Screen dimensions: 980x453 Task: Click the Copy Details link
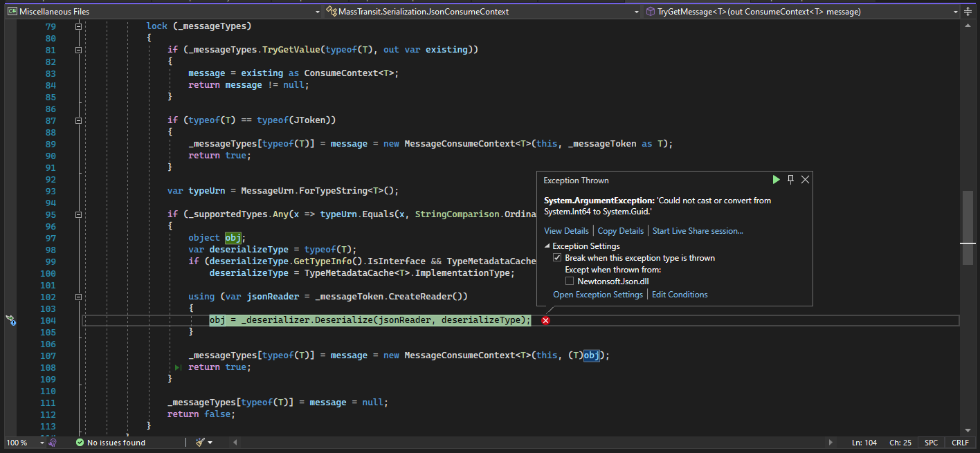click(620, 231)
